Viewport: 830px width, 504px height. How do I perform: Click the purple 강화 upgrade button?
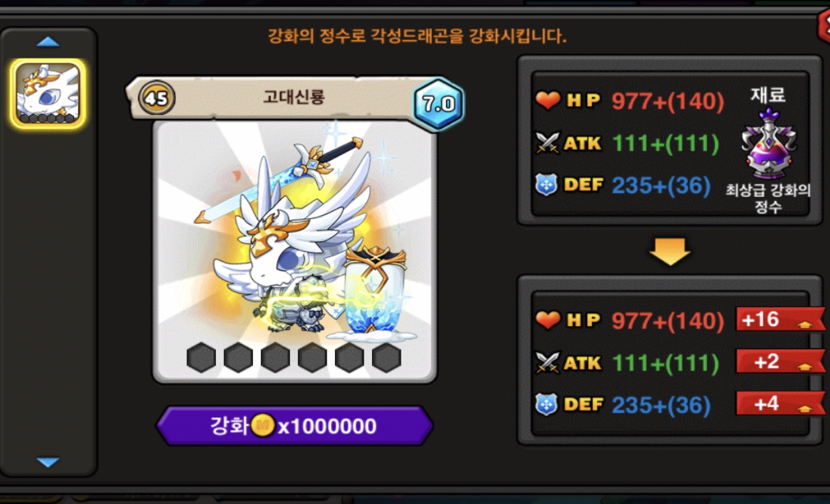[295, 426]
